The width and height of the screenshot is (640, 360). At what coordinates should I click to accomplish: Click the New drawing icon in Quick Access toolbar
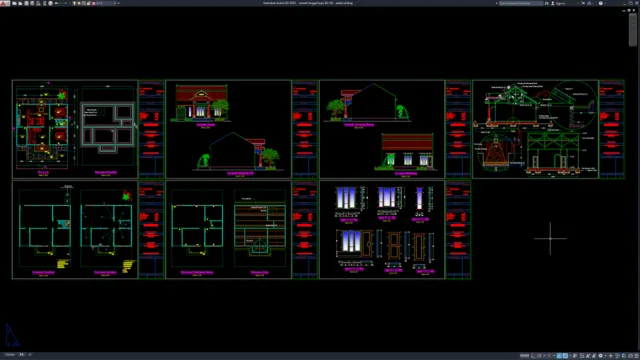[x=14, y=3]
